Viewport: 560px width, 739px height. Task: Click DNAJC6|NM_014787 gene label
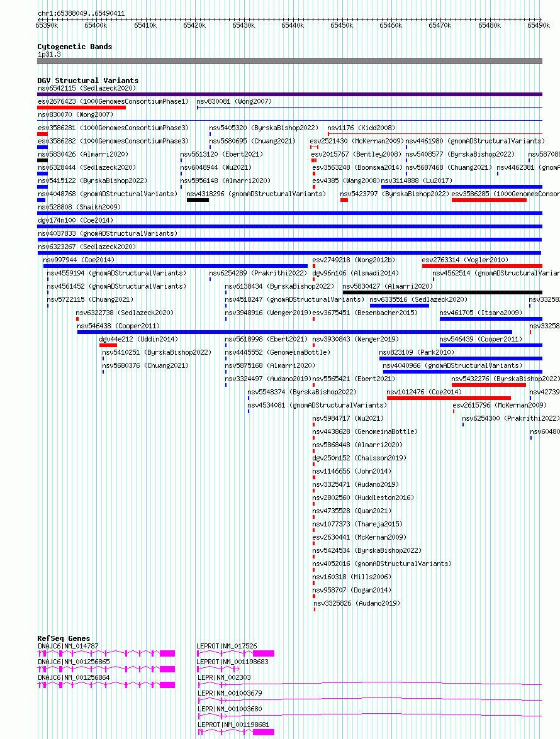tap(68, 646)
